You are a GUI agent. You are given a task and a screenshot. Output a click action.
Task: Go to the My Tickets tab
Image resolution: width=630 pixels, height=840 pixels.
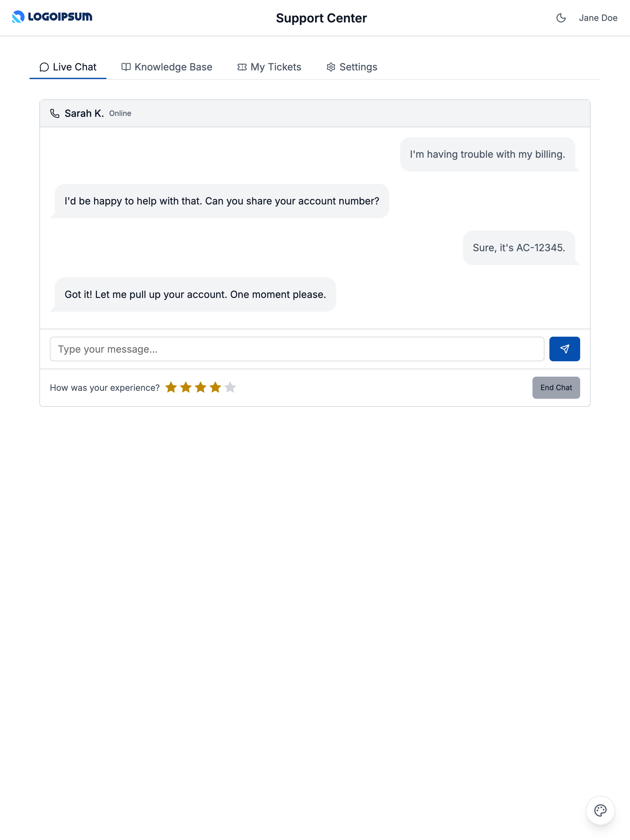pos(269,67)
